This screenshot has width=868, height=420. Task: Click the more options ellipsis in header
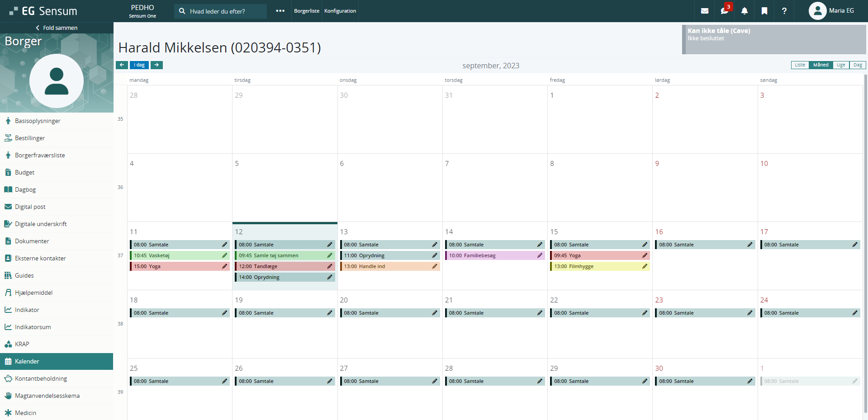280,11
